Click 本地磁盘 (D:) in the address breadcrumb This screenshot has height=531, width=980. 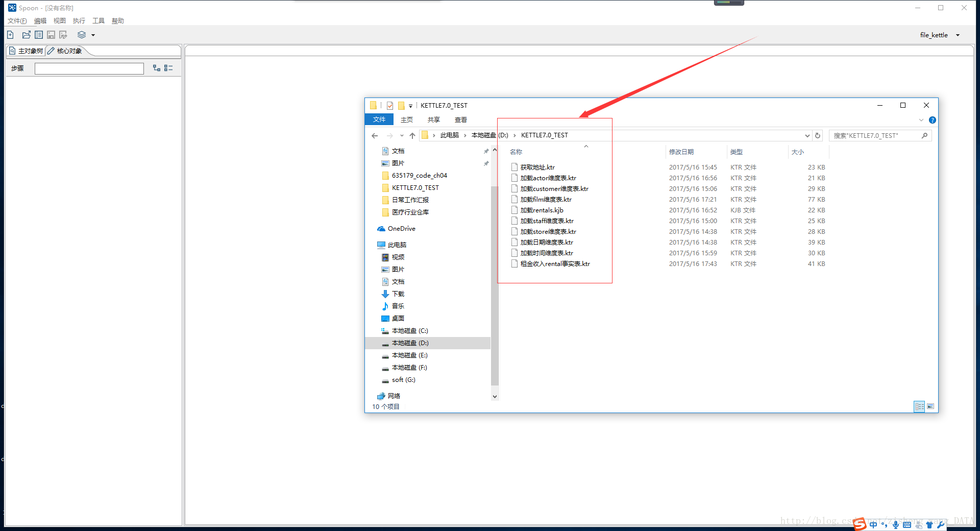tap(490, 135)
